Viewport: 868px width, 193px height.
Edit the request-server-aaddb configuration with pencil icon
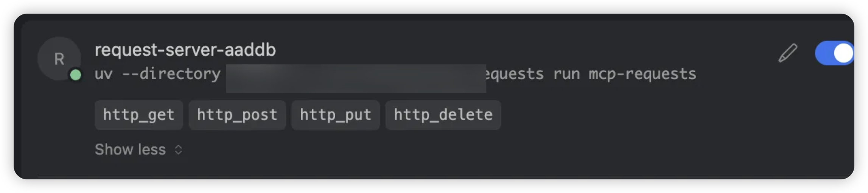coord(788,53)
